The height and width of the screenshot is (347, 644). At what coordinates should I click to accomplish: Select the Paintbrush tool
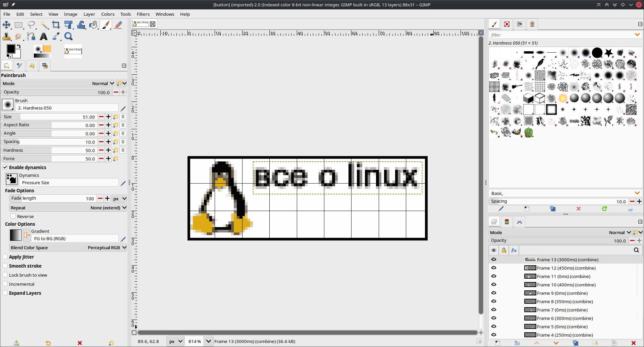(106, 25)
